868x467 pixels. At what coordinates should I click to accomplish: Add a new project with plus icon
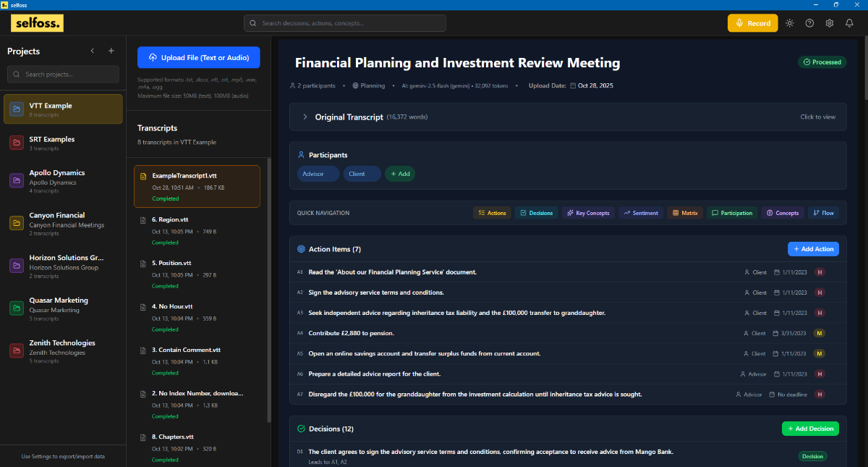pos(111,51)
